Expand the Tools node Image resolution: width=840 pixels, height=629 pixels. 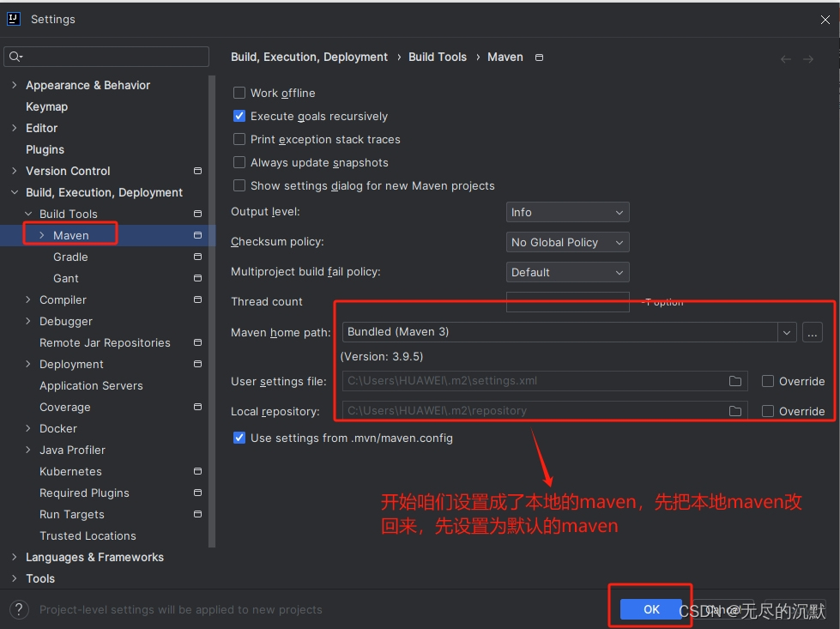click(15, 578)
